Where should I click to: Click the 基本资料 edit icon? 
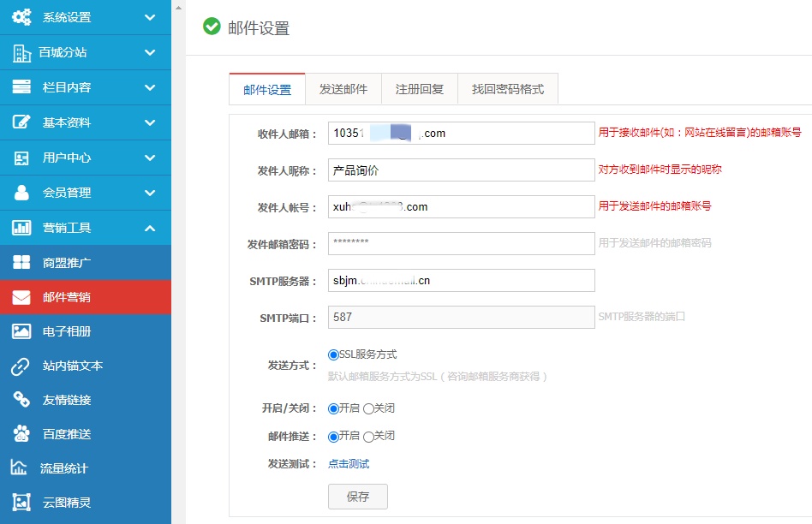tap(21, 122)
